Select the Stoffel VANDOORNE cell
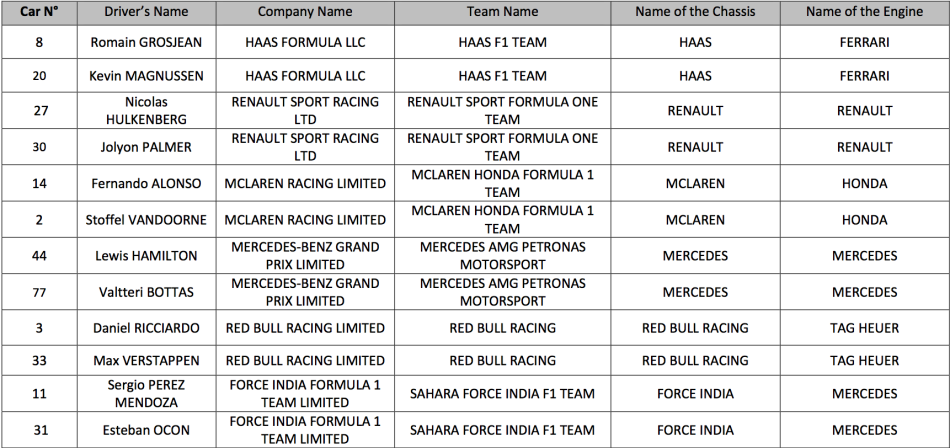Image resolution: width=950 pixels, height=448 pixels. [x=146, y=219]
